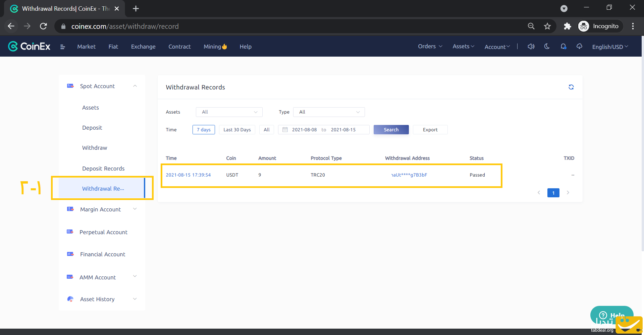
Task: Click the app download cloud icon
Action: point(579,46)
